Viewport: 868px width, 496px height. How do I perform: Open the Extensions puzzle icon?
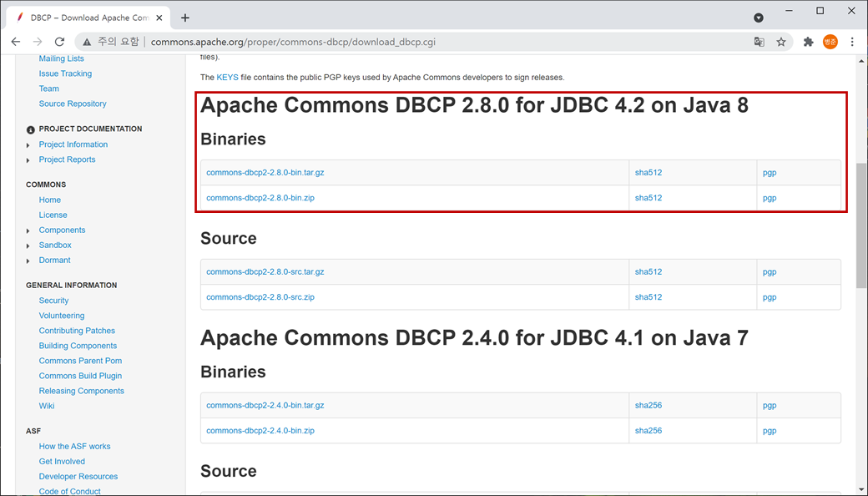point(808,42)
